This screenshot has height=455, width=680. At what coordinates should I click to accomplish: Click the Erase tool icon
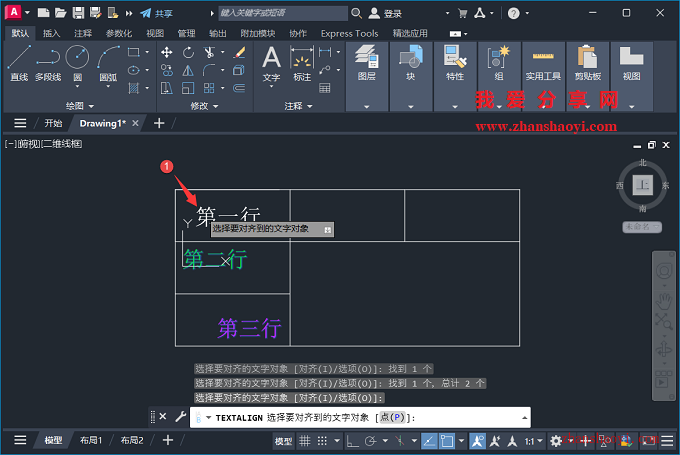[x=239, y=52]
